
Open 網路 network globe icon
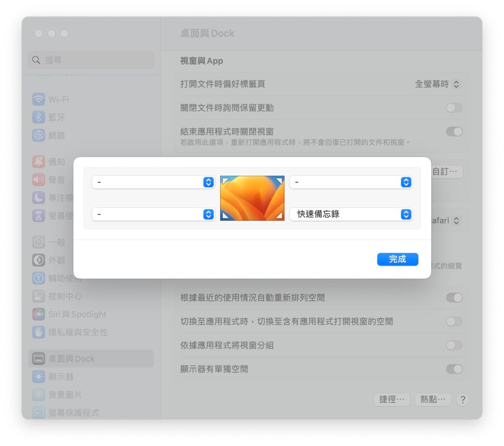coord(39,135)
